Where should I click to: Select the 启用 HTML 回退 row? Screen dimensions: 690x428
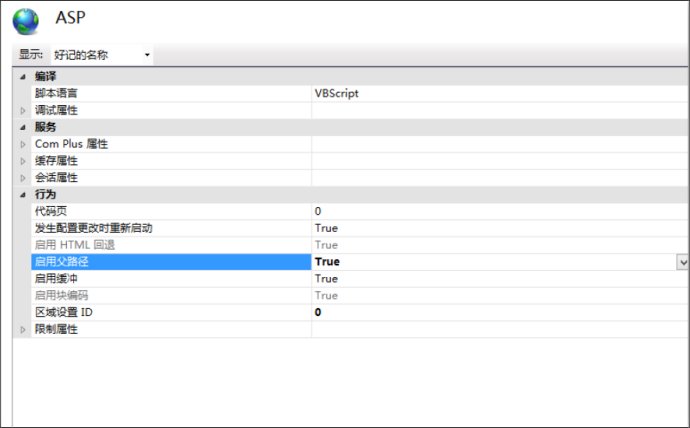74,245
